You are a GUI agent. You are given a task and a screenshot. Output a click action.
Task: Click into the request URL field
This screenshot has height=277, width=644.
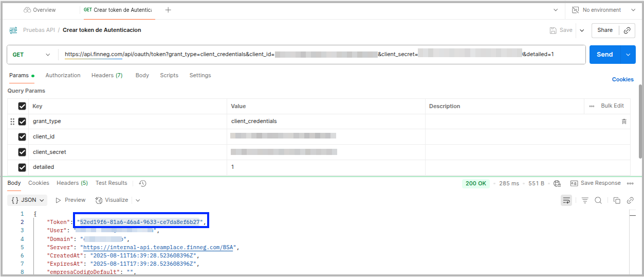tap(322, 55)
